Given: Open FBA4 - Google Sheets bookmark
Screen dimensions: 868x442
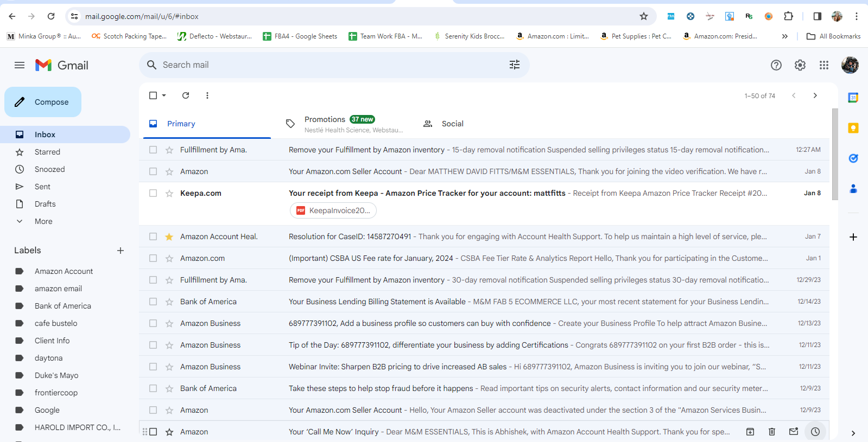Looking at the screenshot, I should (300, 36).
